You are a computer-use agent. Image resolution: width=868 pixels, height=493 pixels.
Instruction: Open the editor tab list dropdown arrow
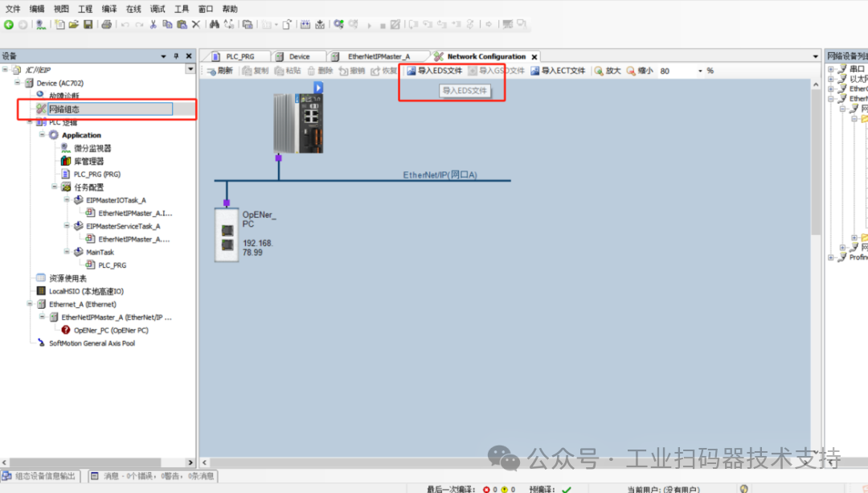point(816,56)
